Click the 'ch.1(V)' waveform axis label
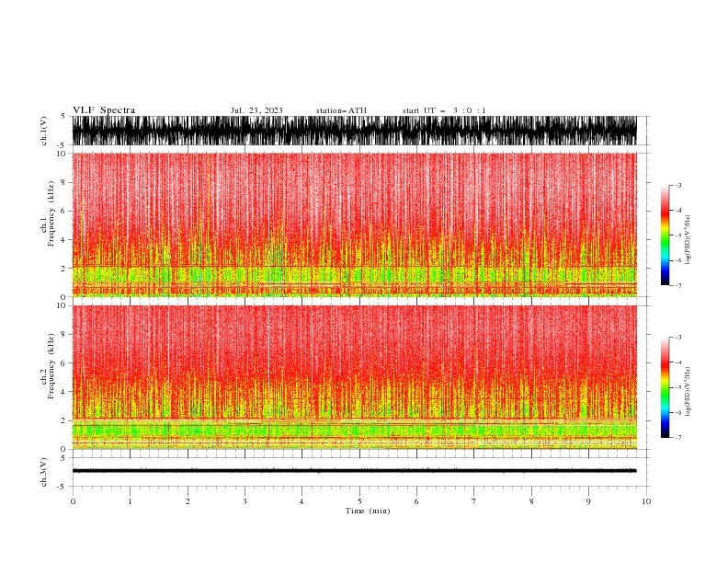This screenshot has width=728, height=563. click(44, 131)
